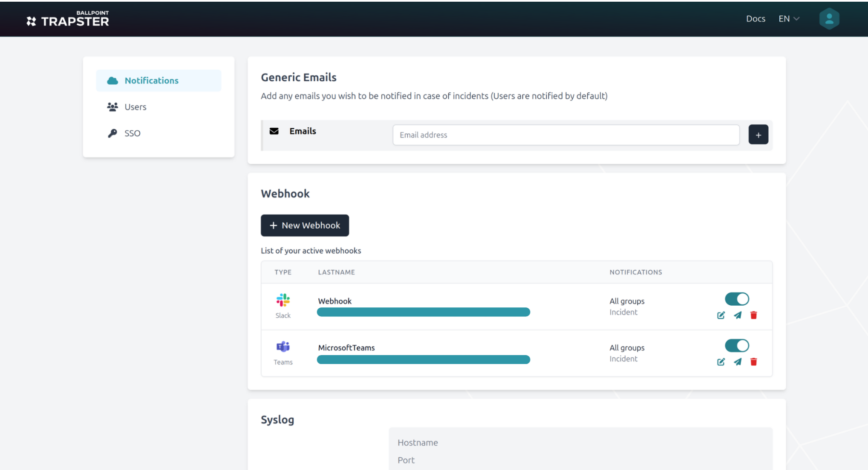Click the Trapster logo in the header
Viewport: 868px width, 470px height.
click(x=68, y=19)
